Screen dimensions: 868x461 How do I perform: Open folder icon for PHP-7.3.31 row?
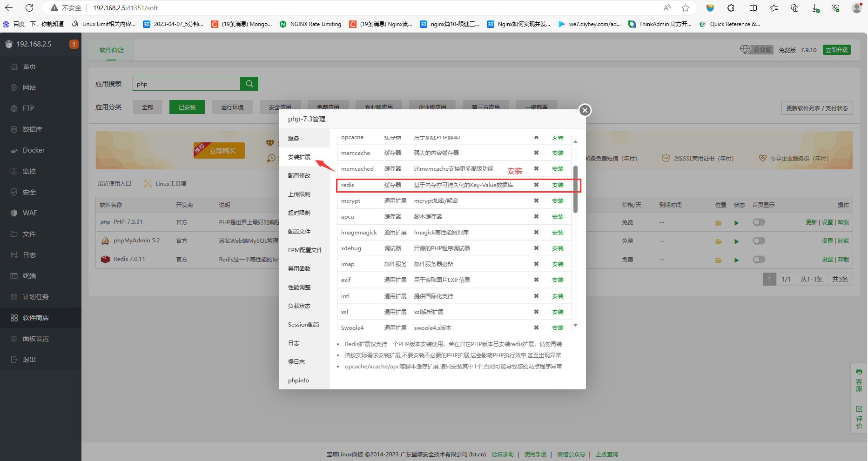pyautogui.click(x=719, y=223)
